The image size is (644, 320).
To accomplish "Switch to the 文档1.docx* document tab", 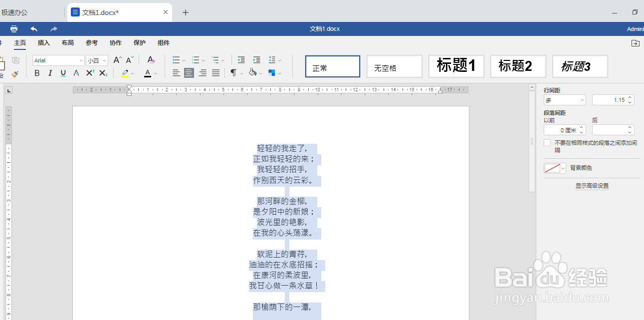I will (120, 12).
